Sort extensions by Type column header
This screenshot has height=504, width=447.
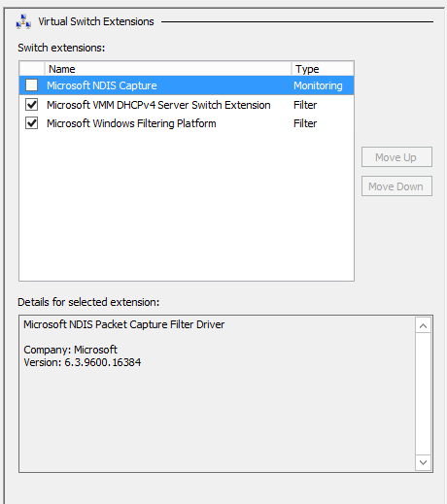(323, 69)
